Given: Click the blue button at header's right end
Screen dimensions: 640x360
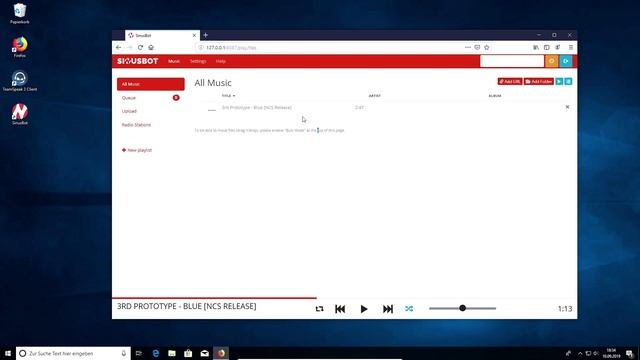Looking at the screenshot, I should pos(566,61).
